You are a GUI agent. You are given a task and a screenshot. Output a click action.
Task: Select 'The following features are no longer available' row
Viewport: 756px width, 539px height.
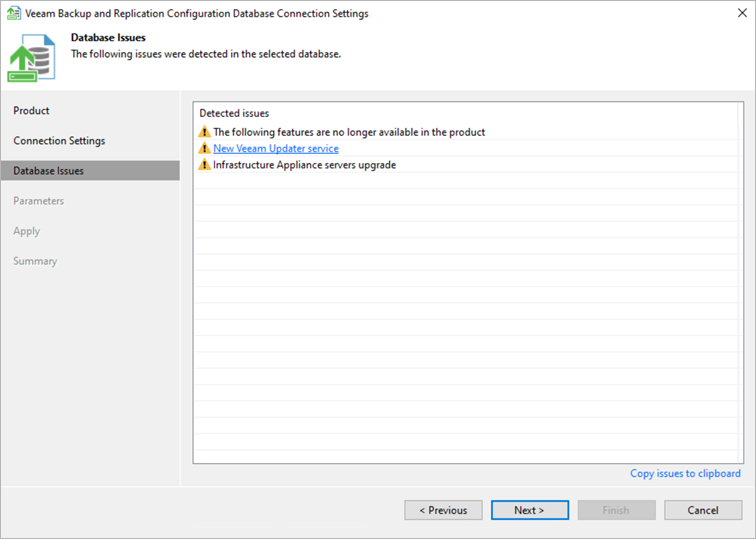(466, 132)
